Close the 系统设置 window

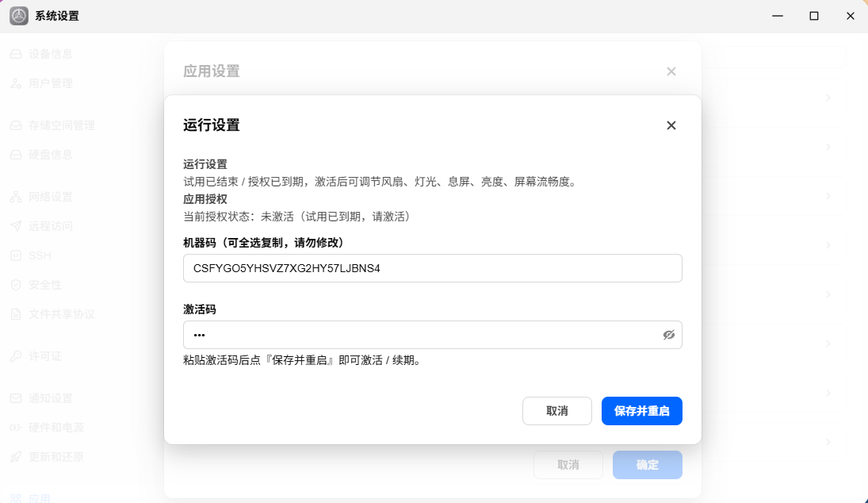851,16
